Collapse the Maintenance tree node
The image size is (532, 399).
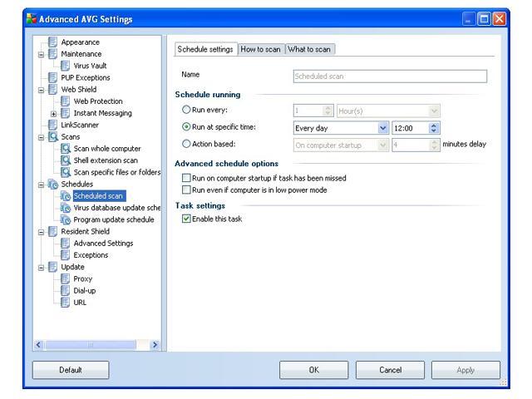[x=41, y=54]
